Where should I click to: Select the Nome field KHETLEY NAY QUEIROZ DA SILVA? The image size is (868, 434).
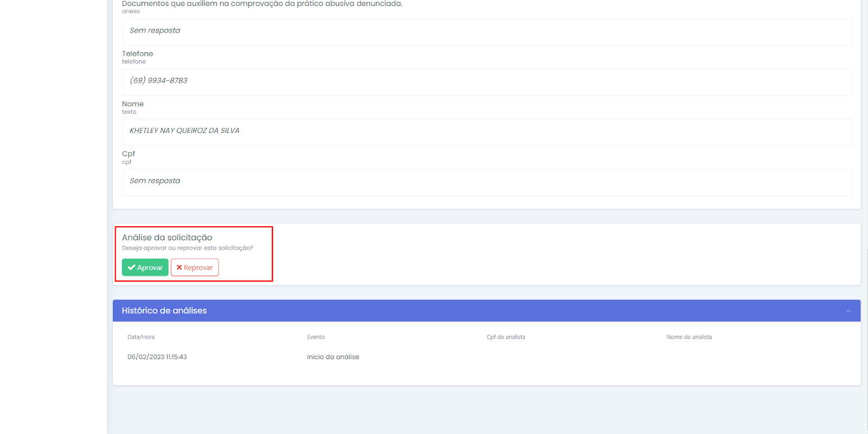coord(487,132)
